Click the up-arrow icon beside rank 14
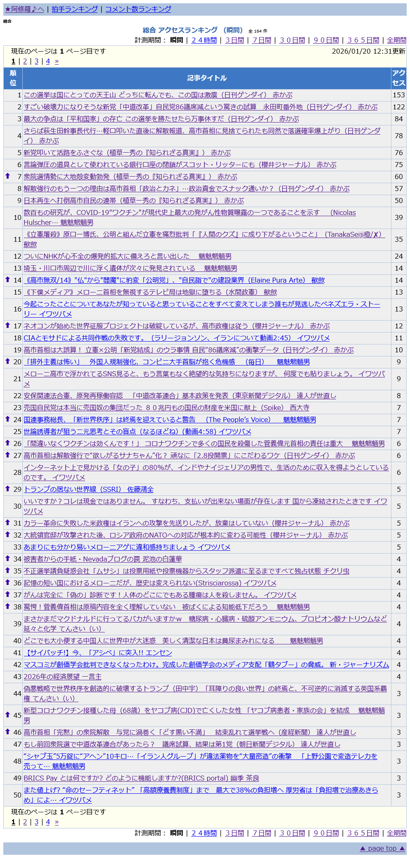Image resolution: width=410 pixels, height=868 pixels. [x=7, y=280]
